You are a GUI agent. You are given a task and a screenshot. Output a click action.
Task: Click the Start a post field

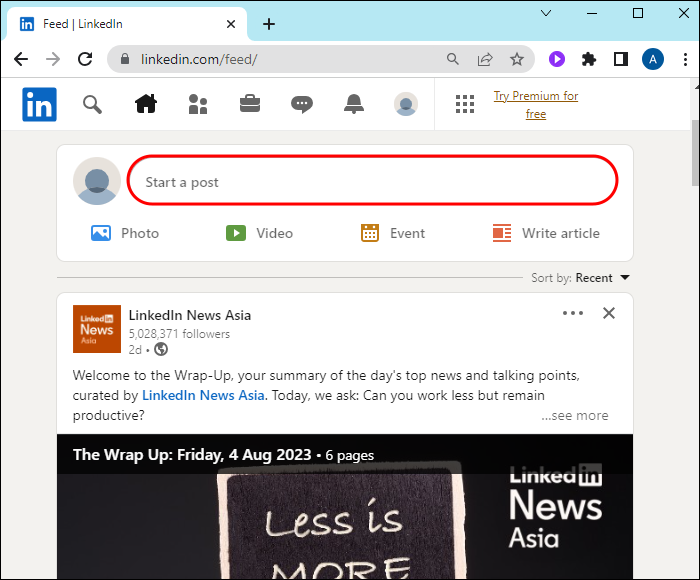tap(372, 180)
